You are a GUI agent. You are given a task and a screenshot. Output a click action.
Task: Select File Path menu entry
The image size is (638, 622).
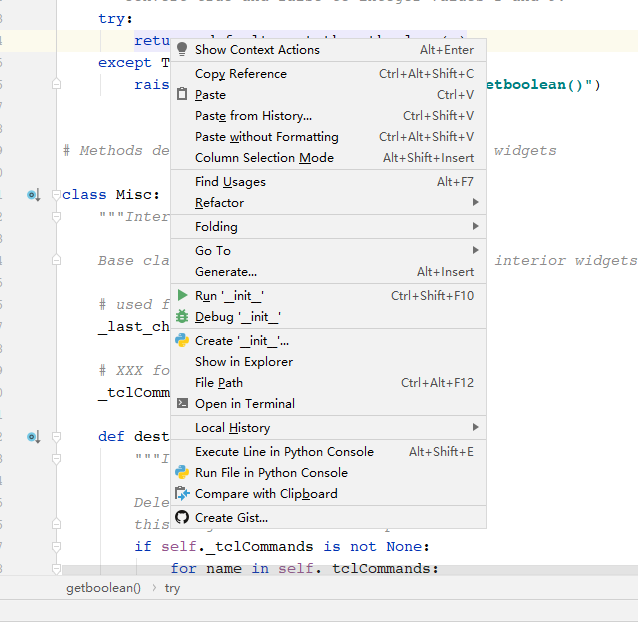coord(328,382)
